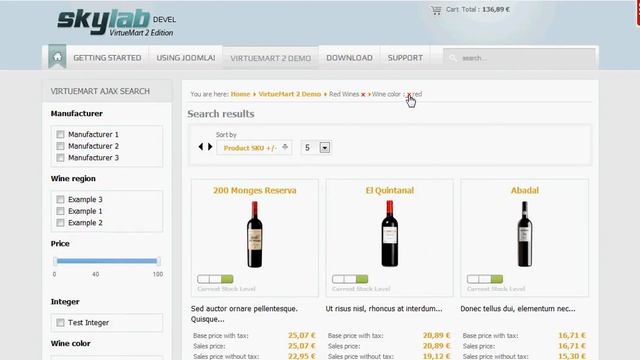Viewport: 640px width, 360px height.
Task: Open Getting Started menu
Action: pos(107,58)
